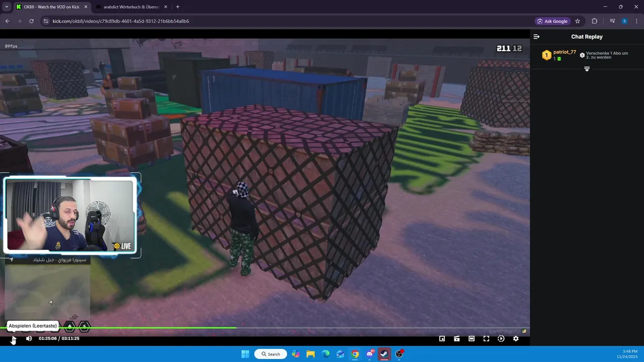Open the mini player icon
644x362 pixels.
[x=442, y=338]
